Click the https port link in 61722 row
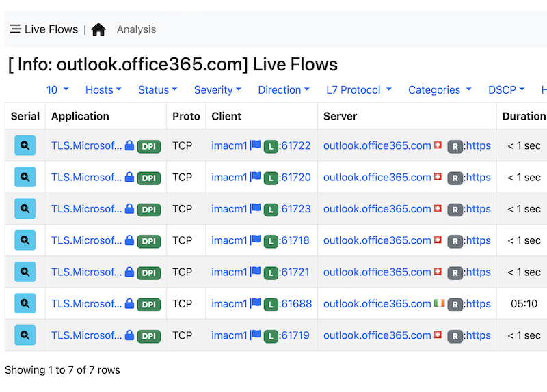The image size is (547, 392). pos(478,145)
